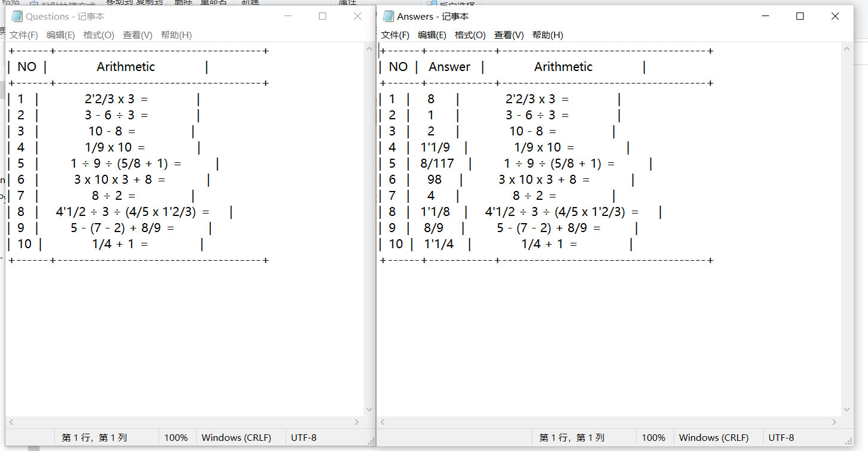Click the 100% zoom level in Questions status bar
Screen dimensions: 868x451
(x=176, y=438)
